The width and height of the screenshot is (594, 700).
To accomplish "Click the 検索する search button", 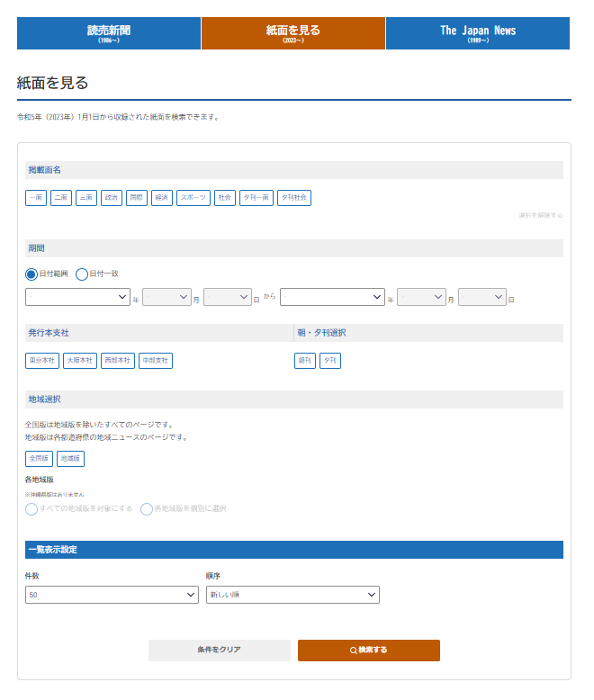I will click(x=368, y=650).
